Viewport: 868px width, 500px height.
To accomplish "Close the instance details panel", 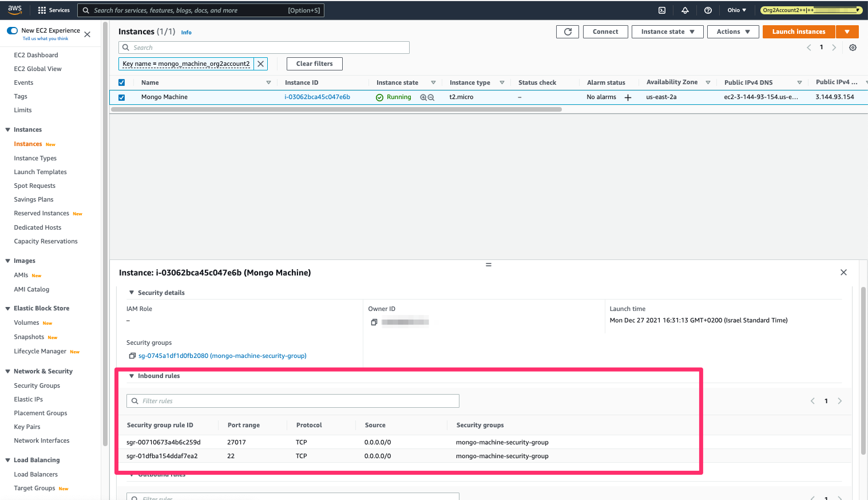I will click(x=843, y=273).
